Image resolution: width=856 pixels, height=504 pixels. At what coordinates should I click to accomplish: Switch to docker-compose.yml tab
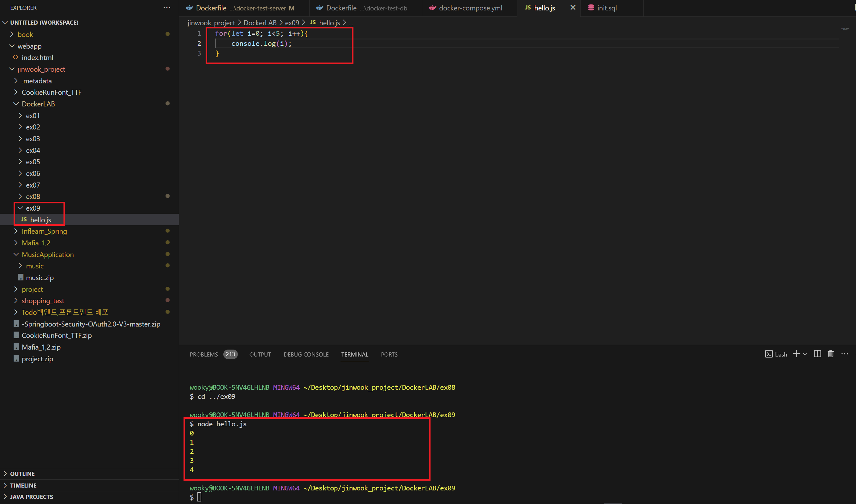(470, 8)
